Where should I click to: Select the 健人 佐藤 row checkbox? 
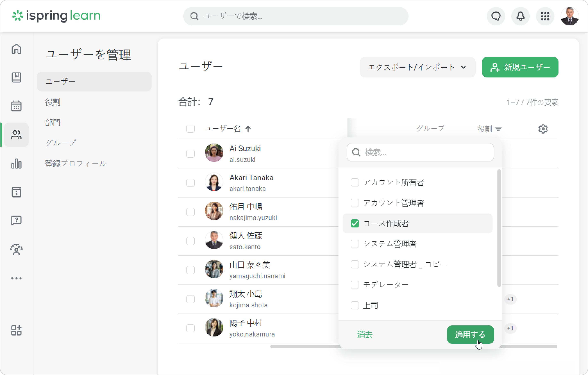(x=191, y=241)
